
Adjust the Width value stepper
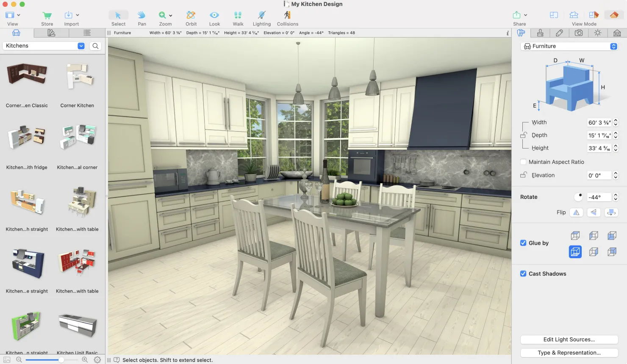pyautogui.click(x=616, y=123)
